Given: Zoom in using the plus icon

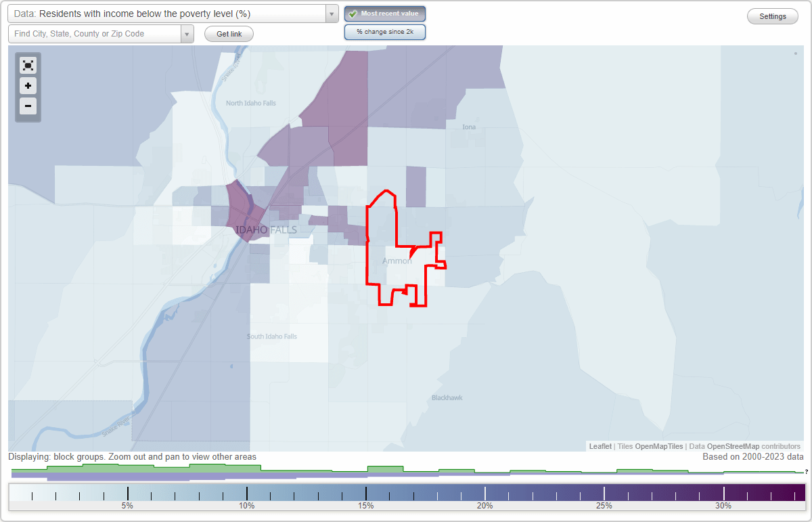Looking at the screenshot, I should 28,86.
